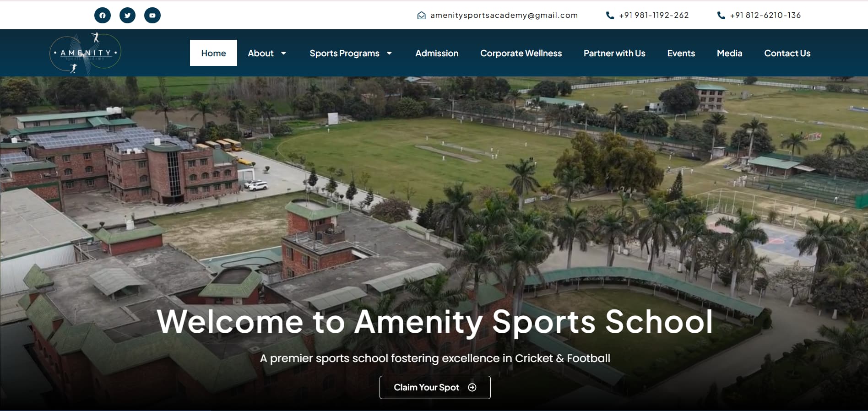Click the amenitysportsacademy@gmail.com email link
868x411 pixels.
click(x=504, y=16)
